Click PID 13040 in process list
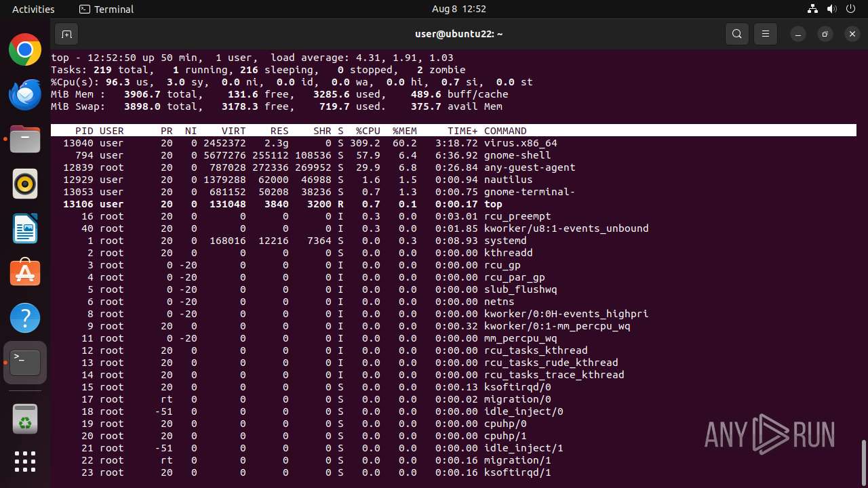The width and height of the screenshot is (868, 488). pyautogui.click(x=78, y=143)
